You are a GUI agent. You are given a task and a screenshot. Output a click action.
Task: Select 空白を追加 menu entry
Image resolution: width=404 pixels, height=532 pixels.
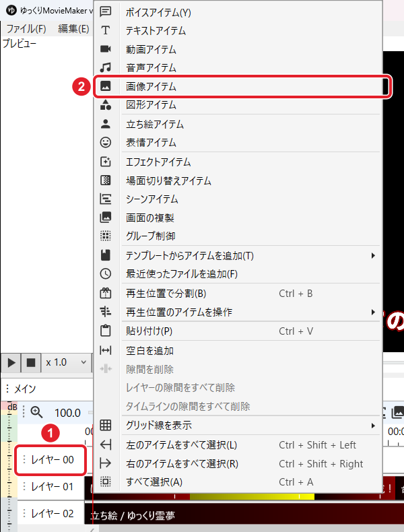coord(238,350)
